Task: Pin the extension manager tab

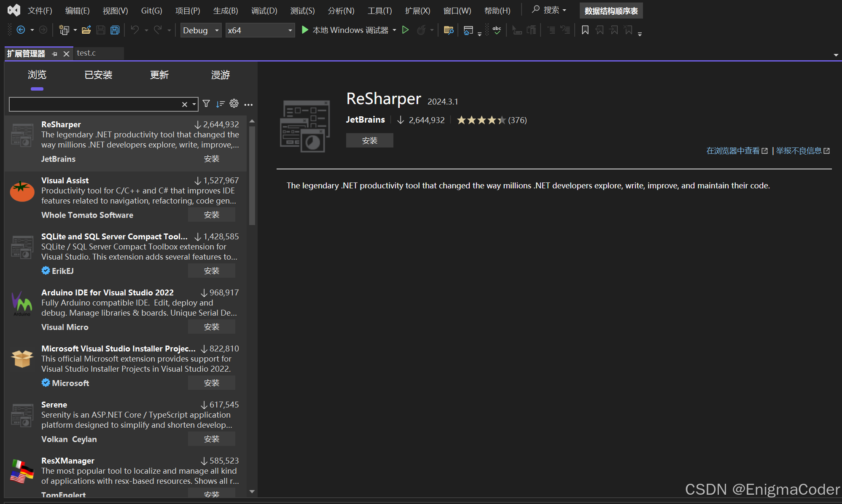Action: pyautogui.click(x=55, y=54)
